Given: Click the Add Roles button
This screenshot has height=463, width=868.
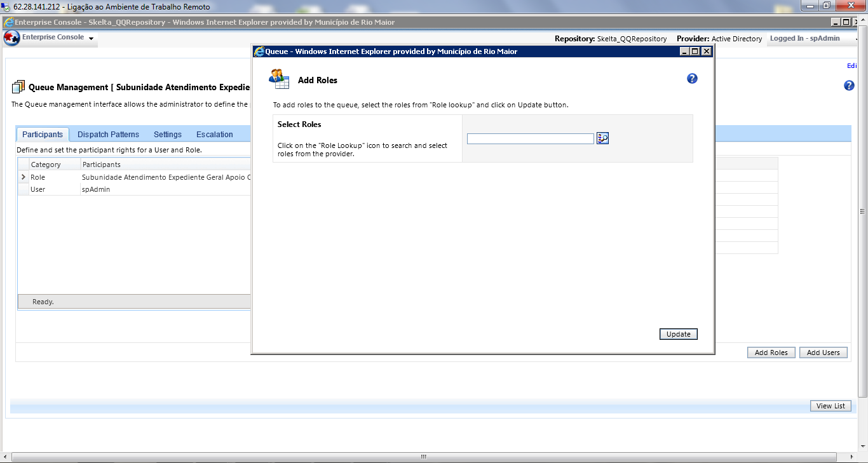Looking at the screenshot, I should point(771,352).
